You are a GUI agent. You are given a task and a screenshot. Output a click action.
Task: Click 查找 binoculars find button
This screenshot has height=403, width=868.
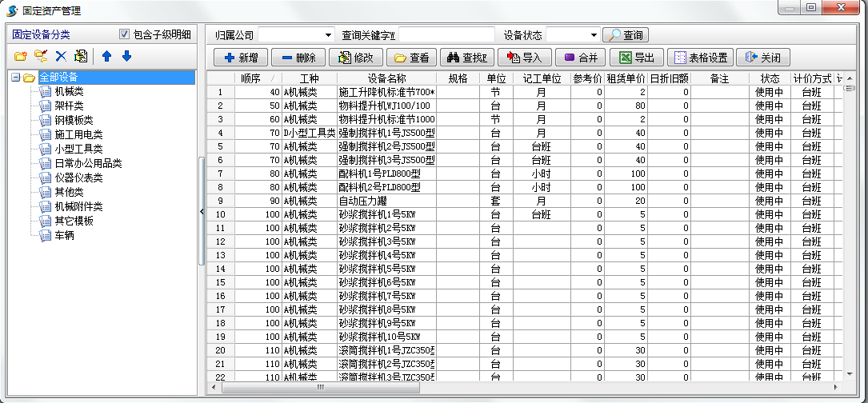[466, 58]
